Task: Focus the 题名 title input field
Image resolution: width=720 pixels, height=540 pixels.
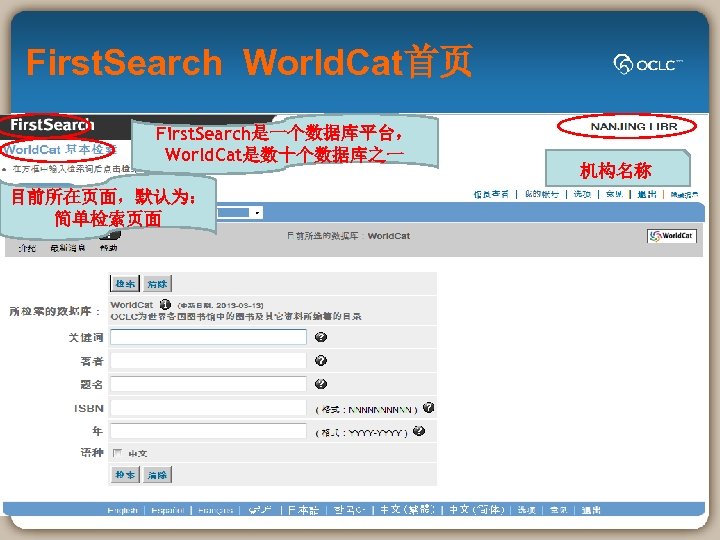Action: click(x=208, y=384)
